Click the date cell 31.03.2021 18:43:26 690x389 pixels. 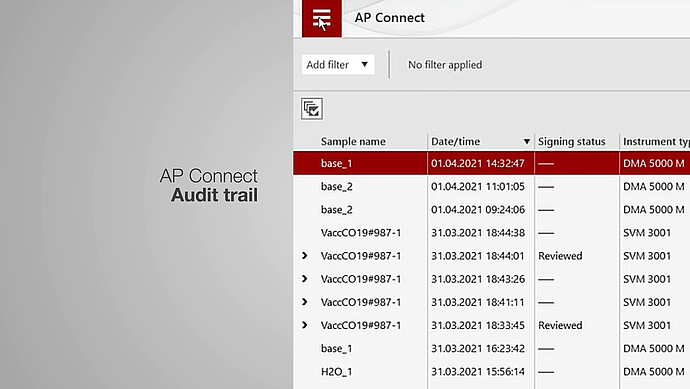pos(478,279)
